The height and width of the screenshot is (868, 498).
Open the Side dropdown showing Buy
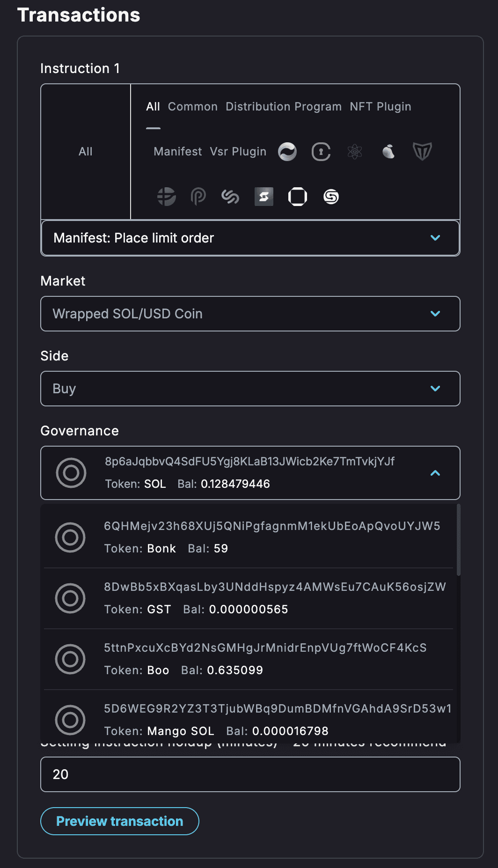pos(250,389)
